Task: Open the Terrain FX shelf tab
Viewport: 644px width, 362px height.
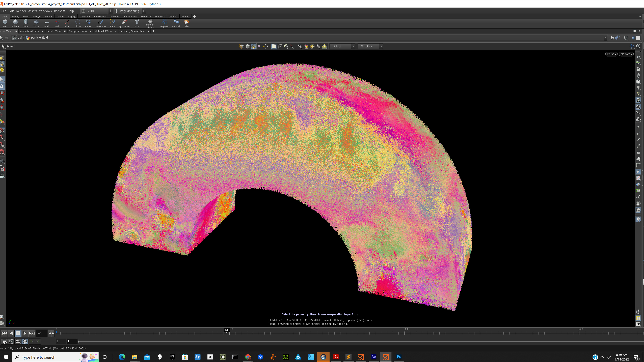Action: pos(146,17)
